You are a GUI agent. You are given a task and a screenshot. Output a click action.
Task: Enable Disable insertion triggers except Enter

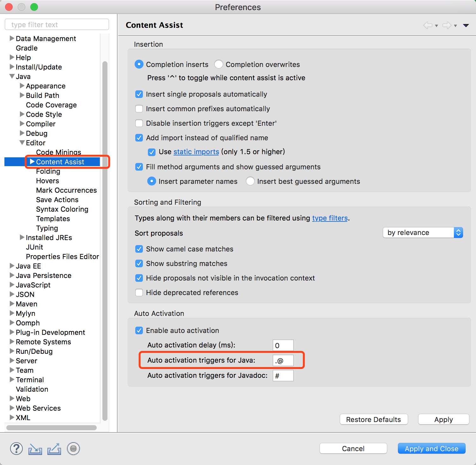tap(139, 123)
